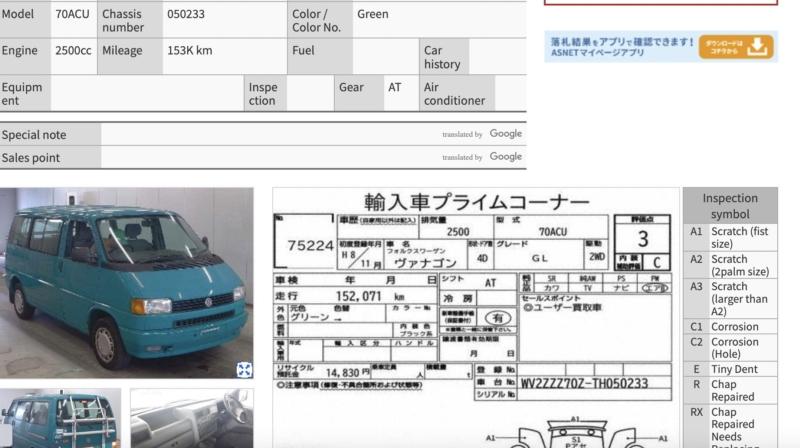Open the interior dashboard thumbnail
This screenshot has width=800, height=448.
click(x=191, y=418)
